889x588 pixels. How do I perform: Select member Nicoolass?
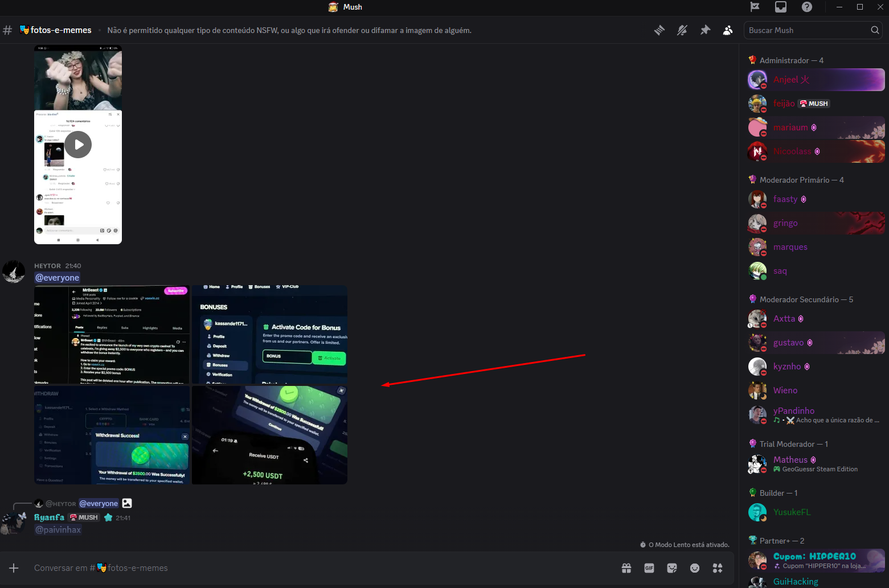(x=816, y=151)
